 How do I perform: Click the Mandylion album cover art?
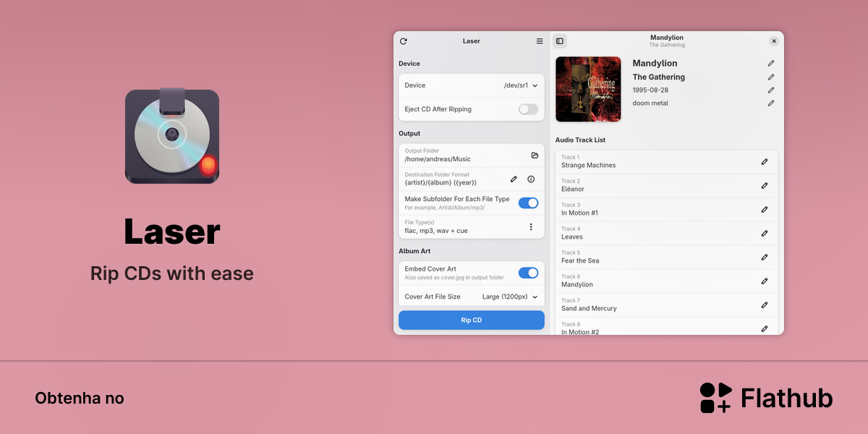click(588, 89)
